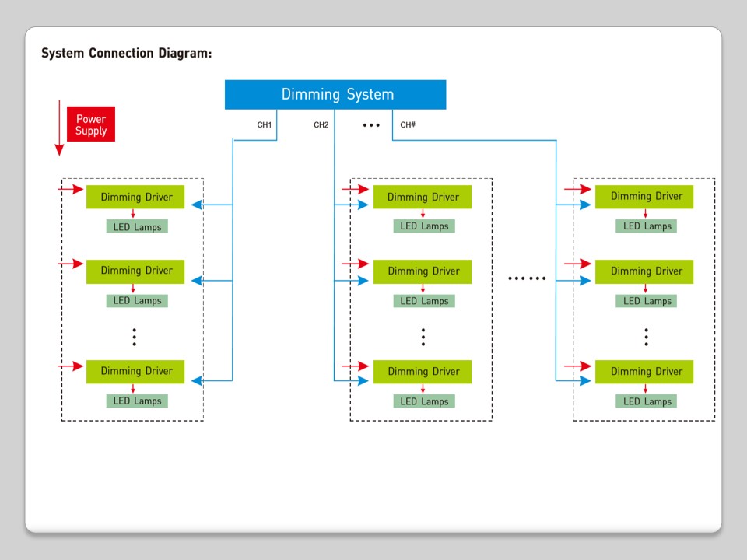This screenshot has height=560, width=747.
Task: Click bottom Dimming Driver in right group
Action: pyautogui.click(x=645, y=372)
